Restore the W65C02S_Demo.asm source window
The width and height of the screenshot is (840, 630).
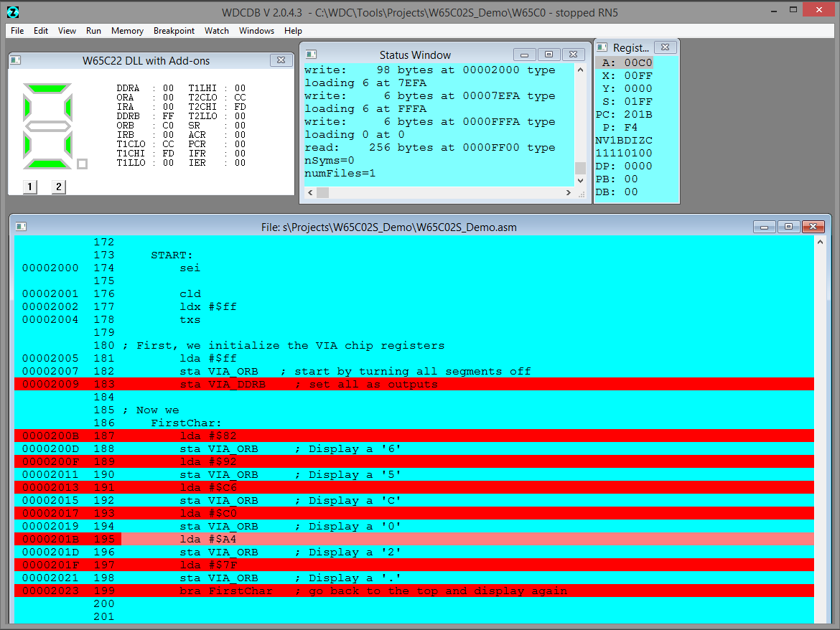pyautogui.click(x=788, y=227)
